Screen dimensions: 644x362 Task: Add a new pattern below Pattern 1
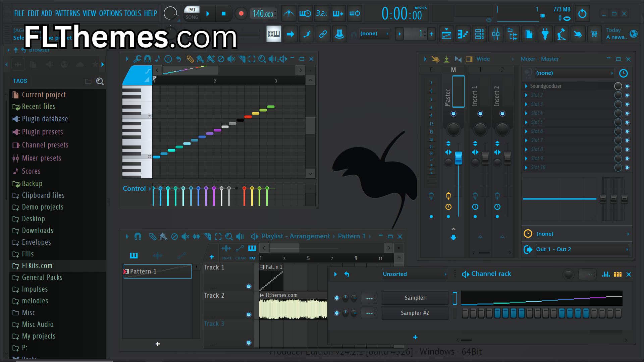click(x=158, y=344)
